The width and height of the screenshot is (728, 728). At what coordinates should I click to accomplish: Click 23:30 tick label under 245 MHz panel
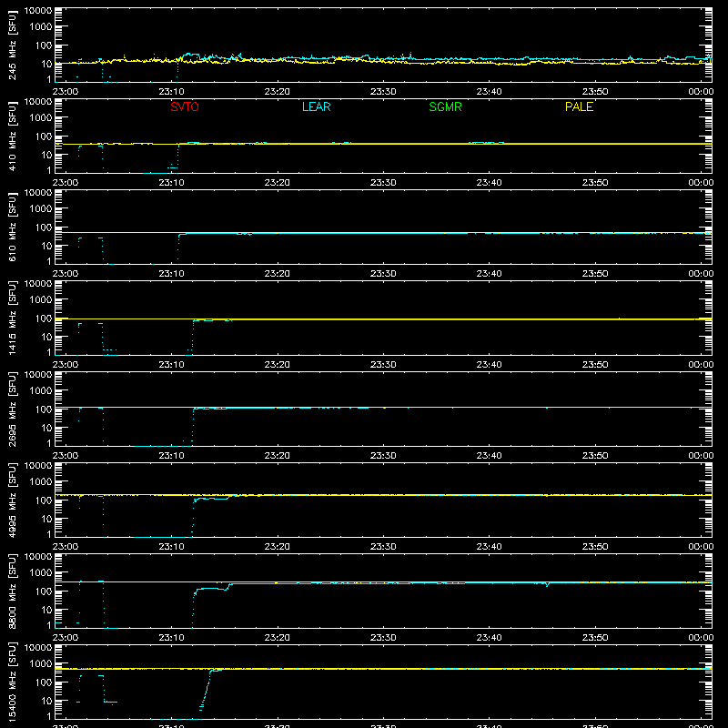(x=383, y=92)
